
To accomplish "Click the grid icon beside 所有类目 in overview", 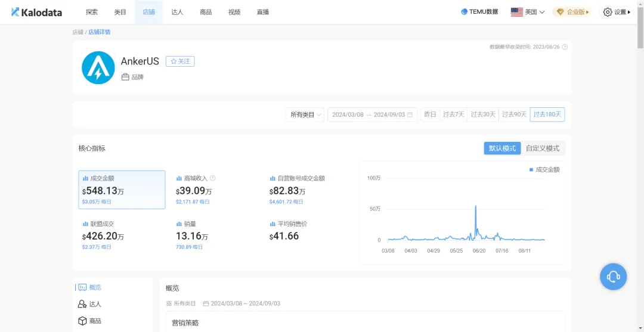I will tap(168, 303).
